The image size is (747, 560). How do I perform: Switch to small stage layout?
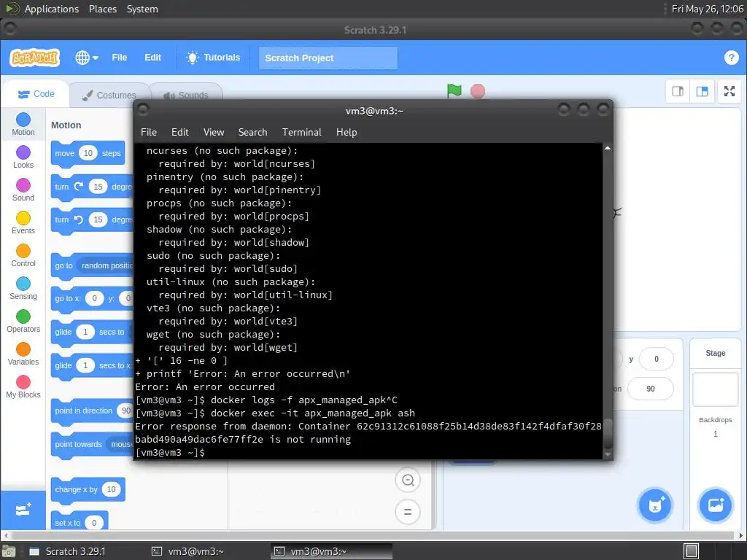coord(678,91)
